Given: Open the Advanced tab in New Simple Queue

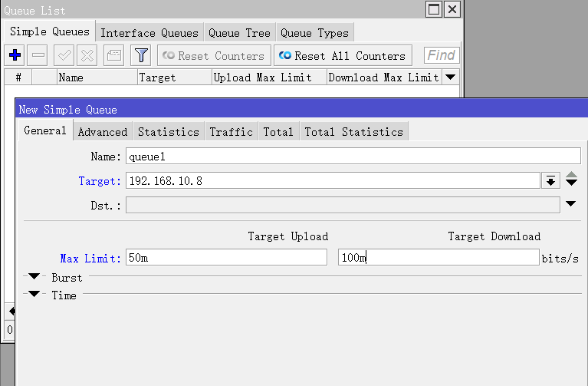Looking at the screenshot, I should 103,131.
